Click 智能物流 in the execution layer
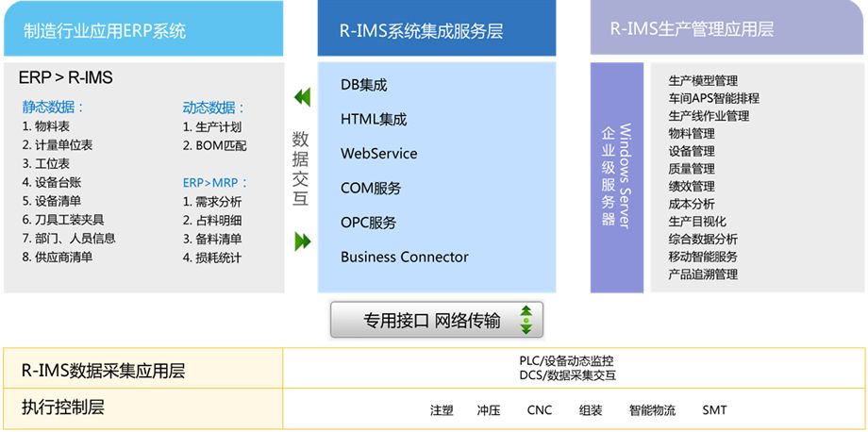868x432 pixels. pos(653,410)
